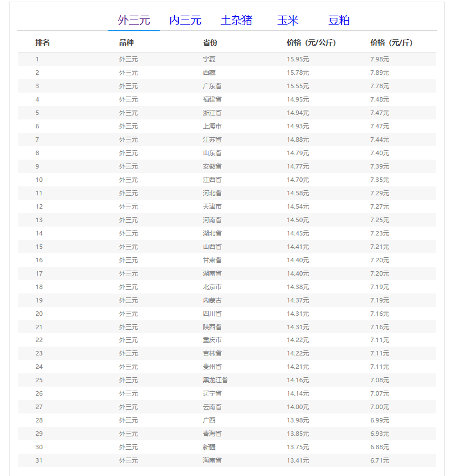
Task: Select province cell 内蒙古
Action: pos(212,300)
